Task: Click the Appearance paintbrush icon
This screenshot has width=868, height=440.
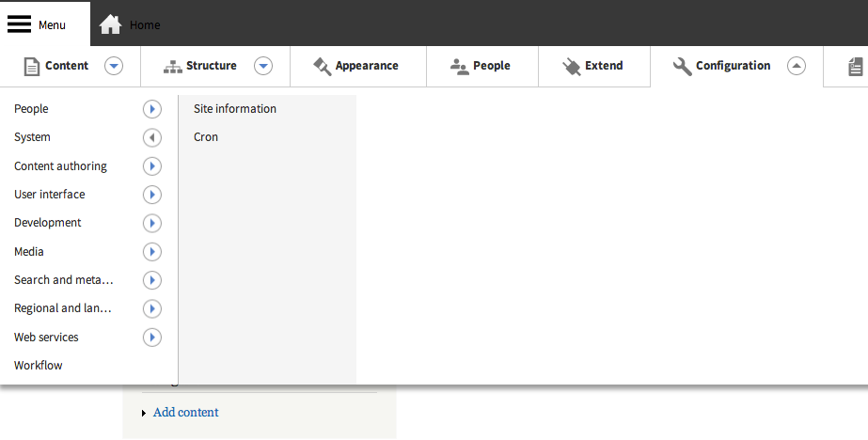Action: coord(323,67)
